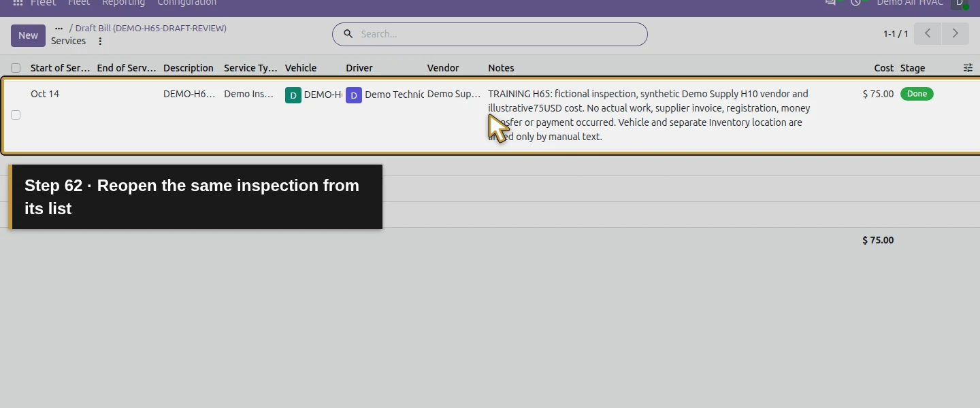Screen dimensions: 980x408
Task: Go back to Draft Bill breadcrumb
Action: (151, 29)
